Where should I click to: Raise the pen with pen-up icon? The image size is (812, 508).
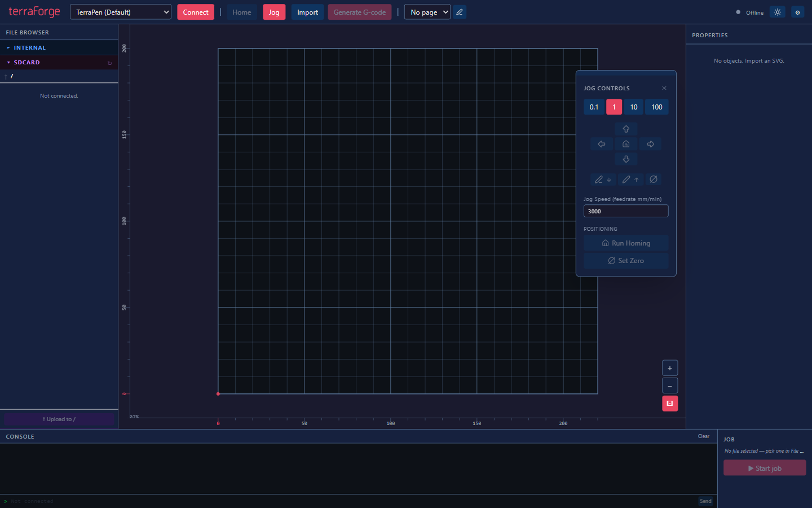tap(630, 179)
